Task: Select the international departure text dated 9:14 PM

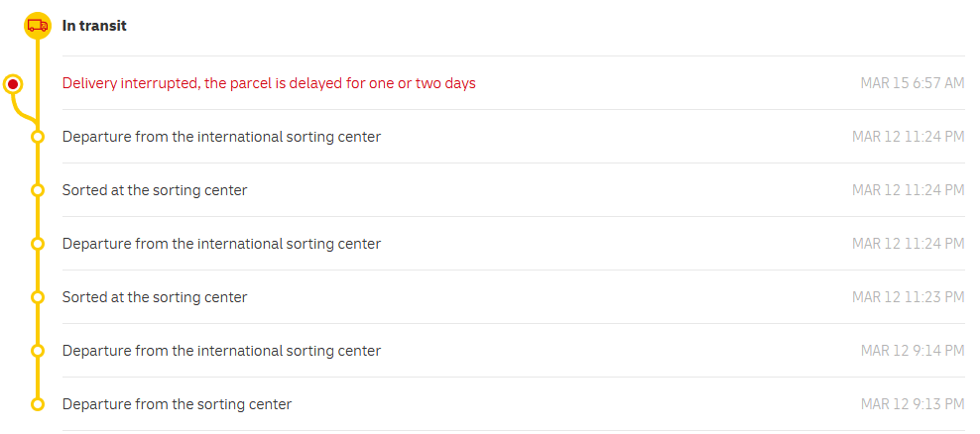Action: pos(221,351)
